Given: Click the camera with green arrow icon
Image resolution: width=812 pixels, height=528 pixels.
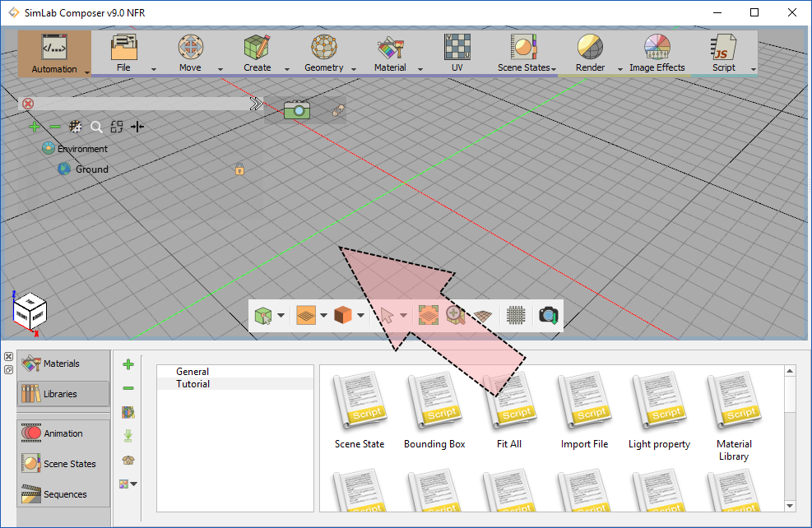Looking at the screenshot, I should (x=548, y=315).
